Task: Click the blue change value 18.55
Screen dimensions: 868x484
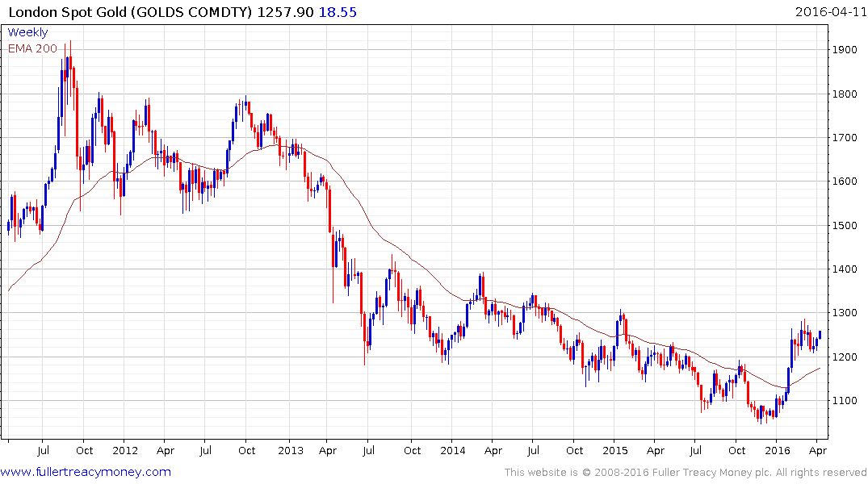Action: pos(338,12)
